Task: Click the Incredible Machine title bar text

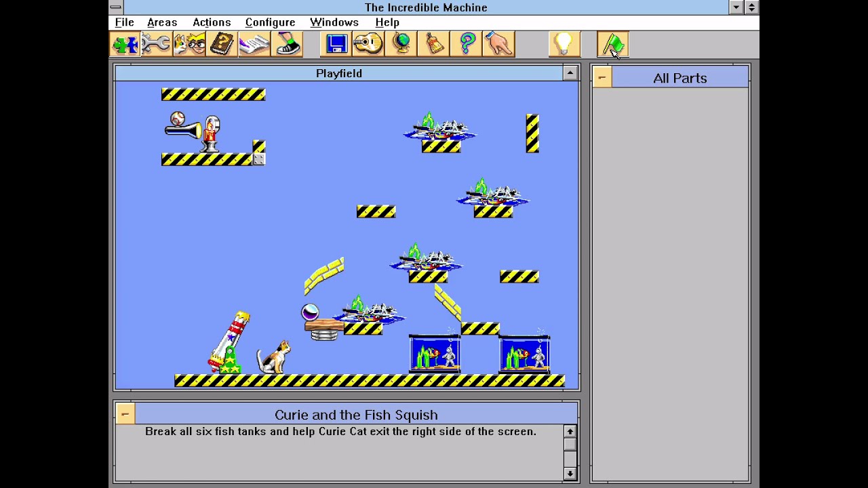Action: 426,7
